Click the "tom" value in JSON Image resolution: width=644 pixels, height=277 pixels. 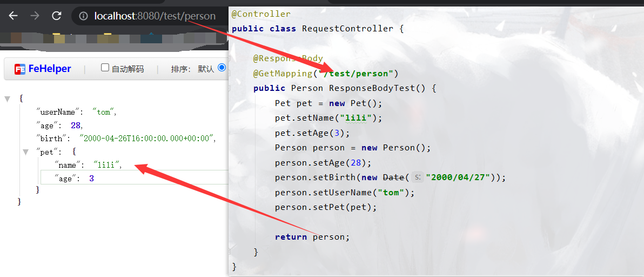coord(103,112)
